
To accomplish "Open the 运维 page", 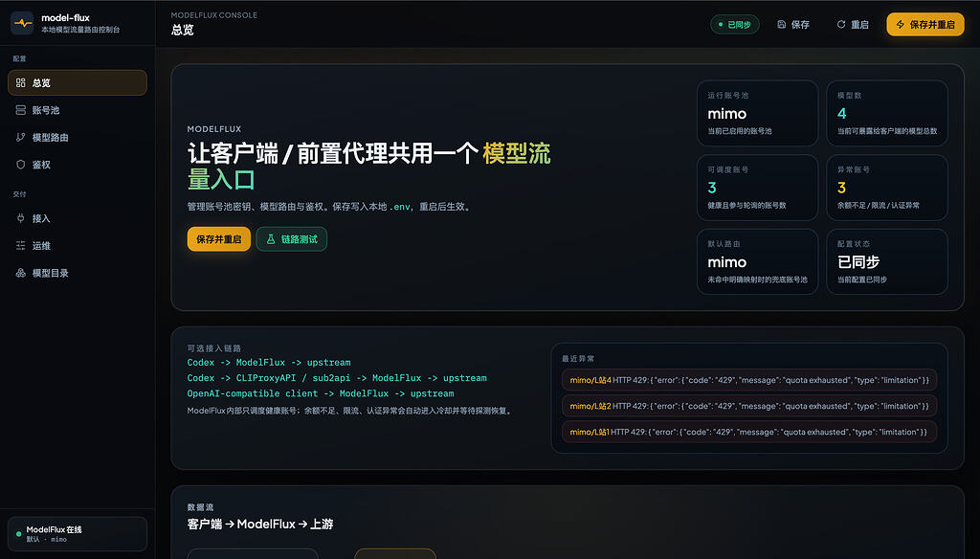I will pos(78,246).
